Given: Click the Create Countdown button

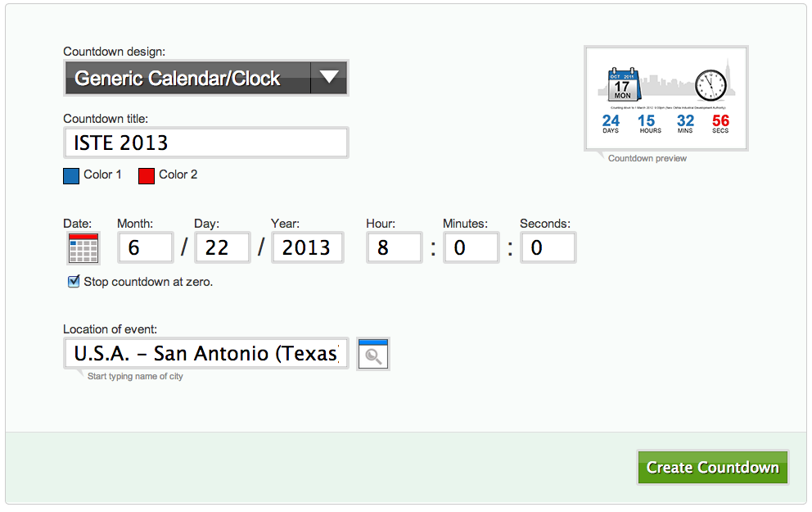Looking at the screenshot, I should pos(713,468).
